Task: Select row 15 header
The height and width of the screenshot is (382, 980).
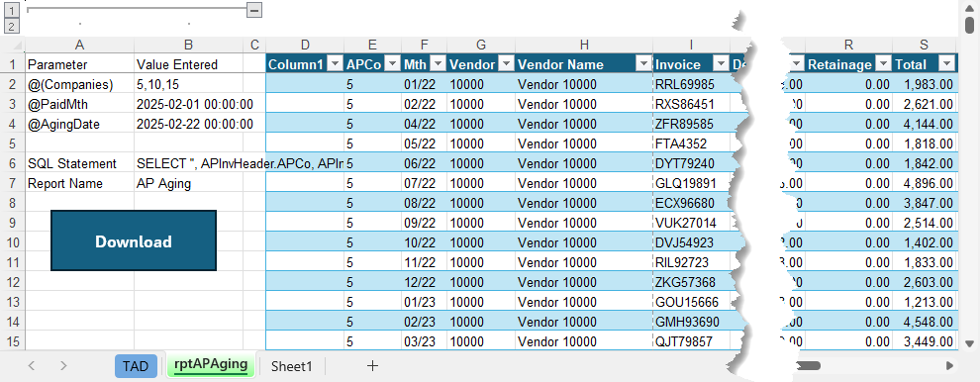Action: 13,342
